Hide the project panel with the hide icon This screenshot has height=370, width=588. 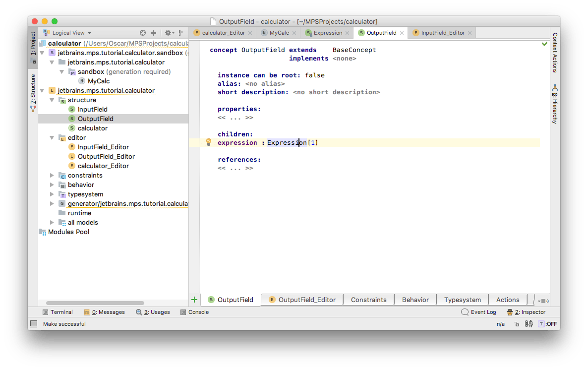click(182, 33)
